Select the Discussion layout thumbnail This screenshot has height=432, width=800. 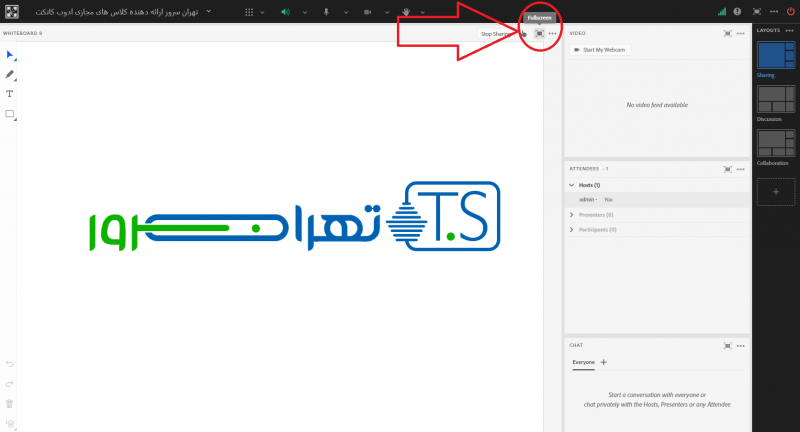pos(771,99)
